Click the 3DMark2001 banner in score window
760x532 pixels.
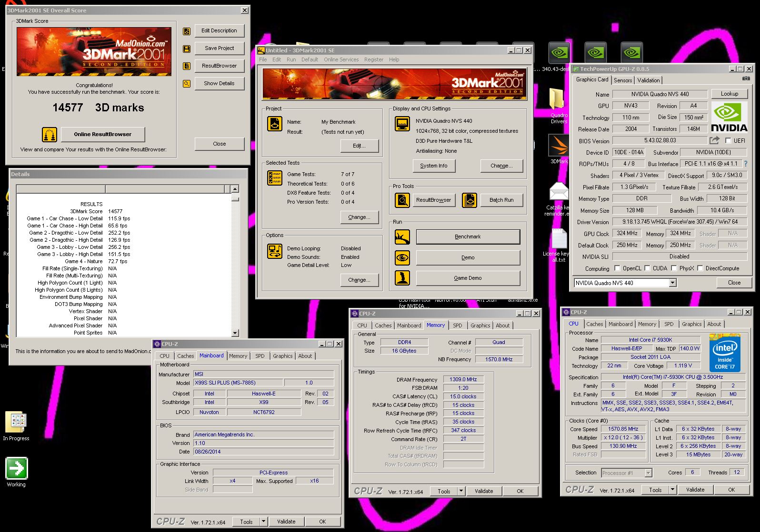pyautogui.click(x=94, y=51)
